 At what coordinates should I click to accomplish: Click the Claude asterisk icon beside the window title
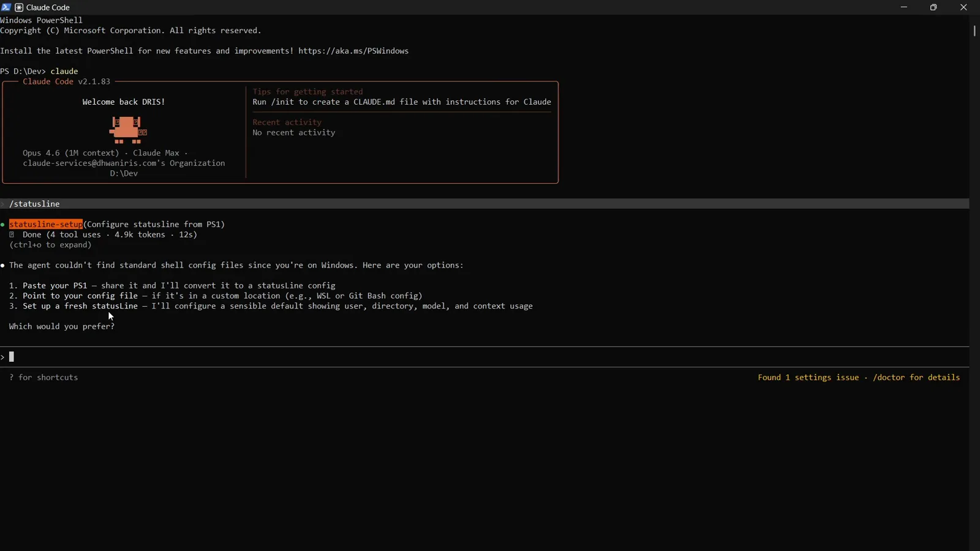19,7
